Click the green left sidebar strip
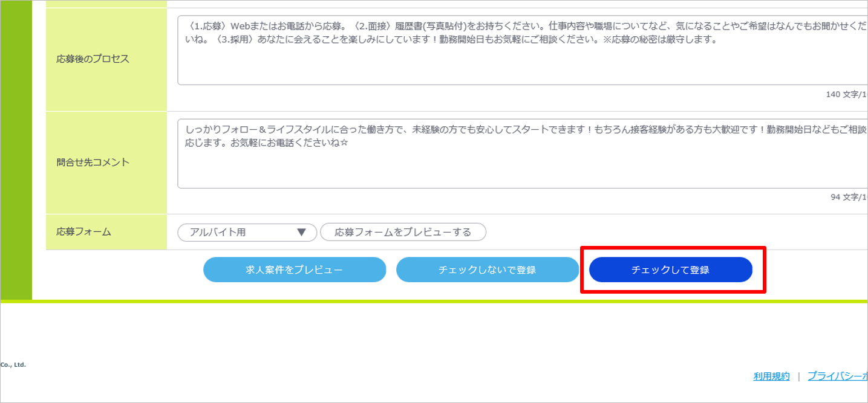 point(16,151)
